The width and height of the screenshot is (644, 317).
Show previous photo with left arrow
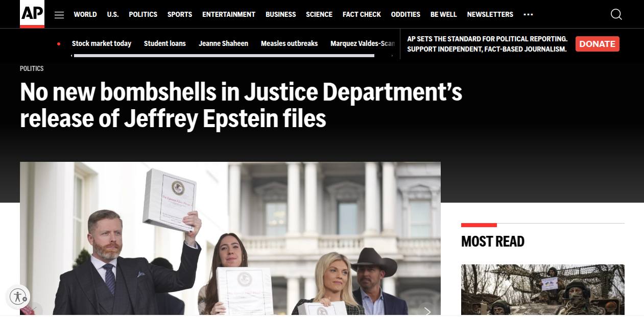pyautogui.click(x=35, y=311)
